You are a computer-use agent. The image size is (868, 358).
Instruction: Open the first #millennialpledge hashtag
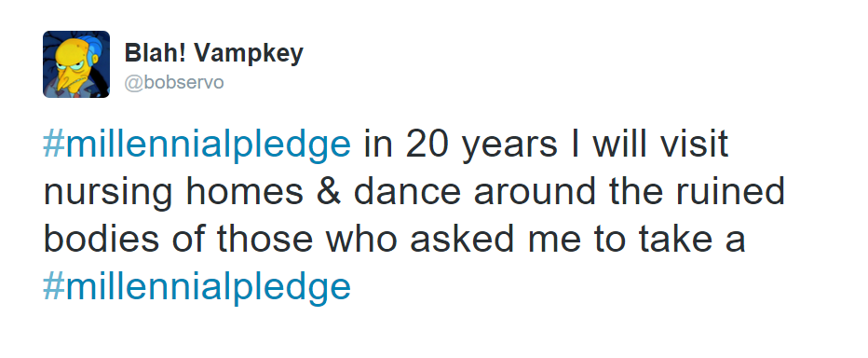197,145
